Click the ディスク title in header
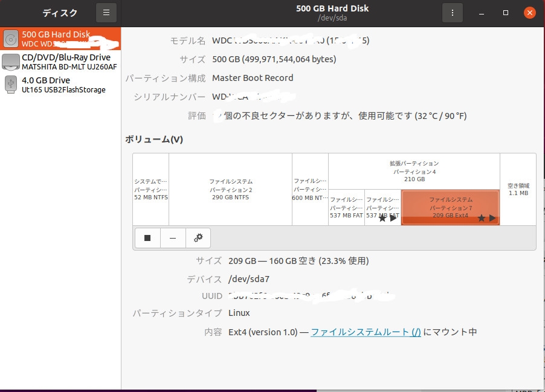 [60, 13]
